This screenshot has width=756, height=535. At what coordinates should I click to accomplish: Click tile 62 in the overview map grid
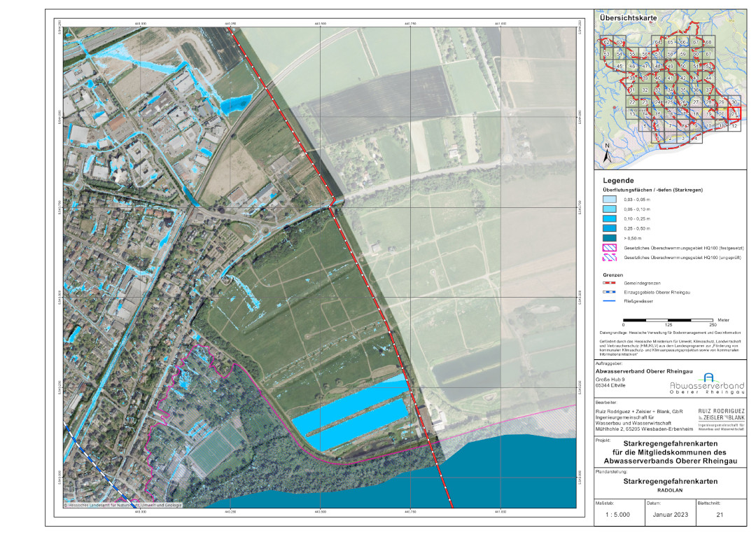pos(606,43)
